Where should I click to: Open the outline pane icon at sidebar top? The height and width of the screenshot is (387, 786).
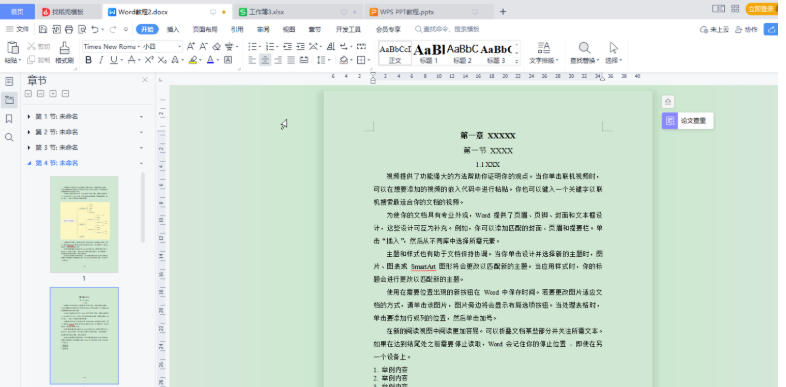pos(9,81)
